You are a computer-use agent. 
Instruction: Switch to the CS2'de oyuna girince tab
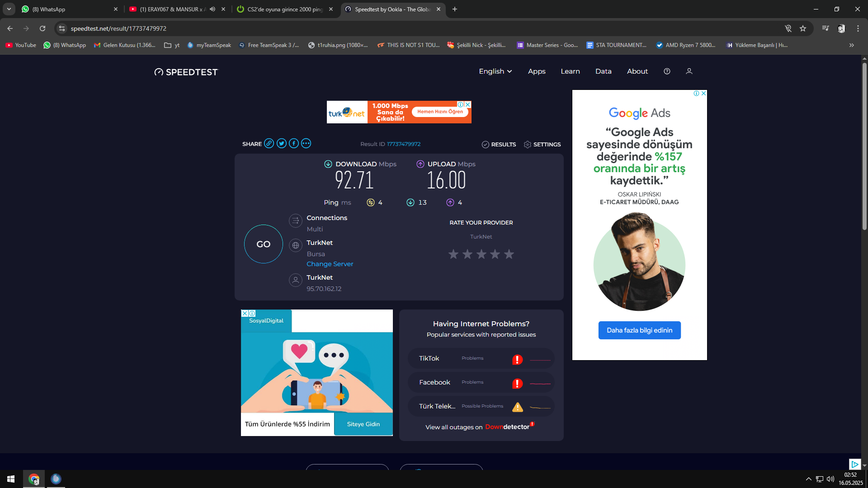285,9
